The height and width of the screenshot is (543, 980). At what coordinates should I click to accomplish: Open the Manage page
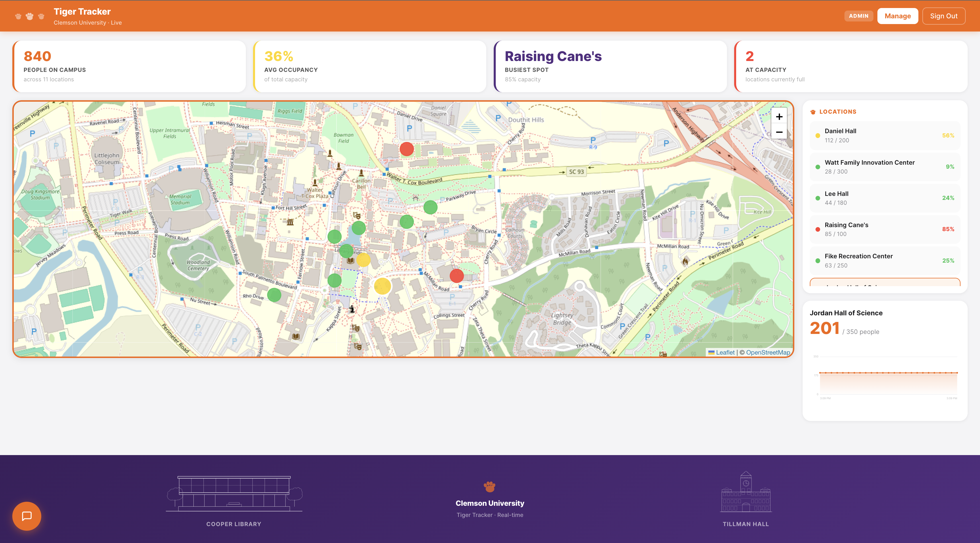[x=897, y=16]
